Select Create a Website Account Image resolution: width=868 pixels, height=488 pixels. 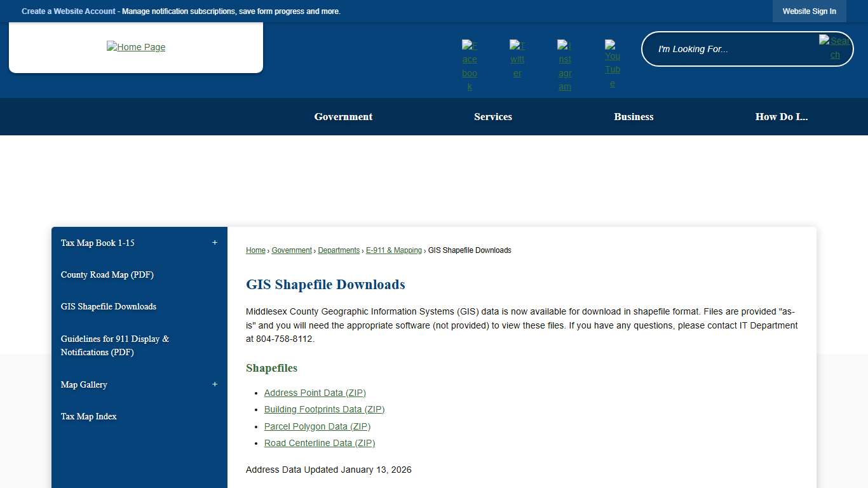68,11
